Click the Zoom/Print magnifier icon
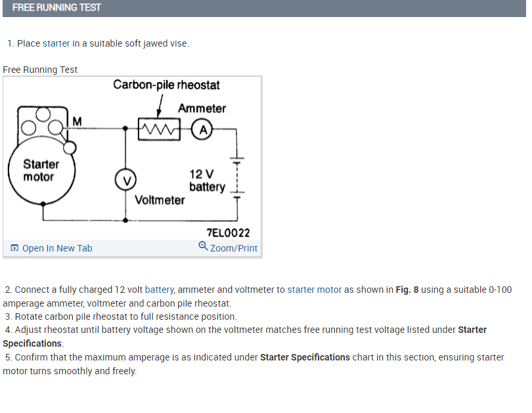Image resolution: width=532 pixels, height=413 pixels. (x=203, y=247)
